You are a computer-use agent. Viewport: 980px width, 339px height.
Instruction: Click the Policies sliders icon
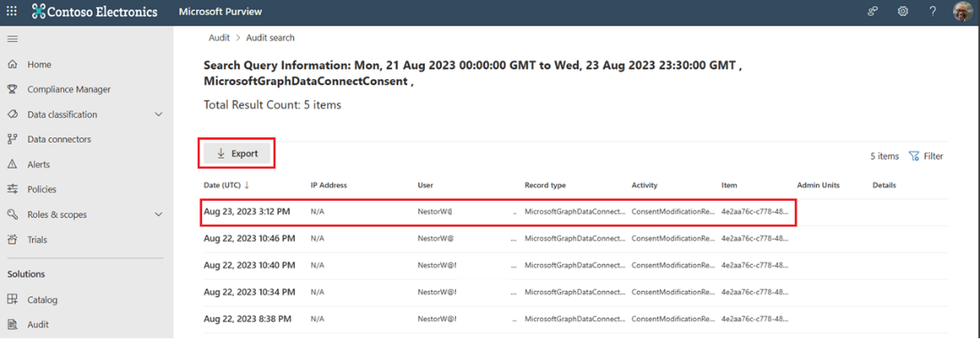(12, 189)
